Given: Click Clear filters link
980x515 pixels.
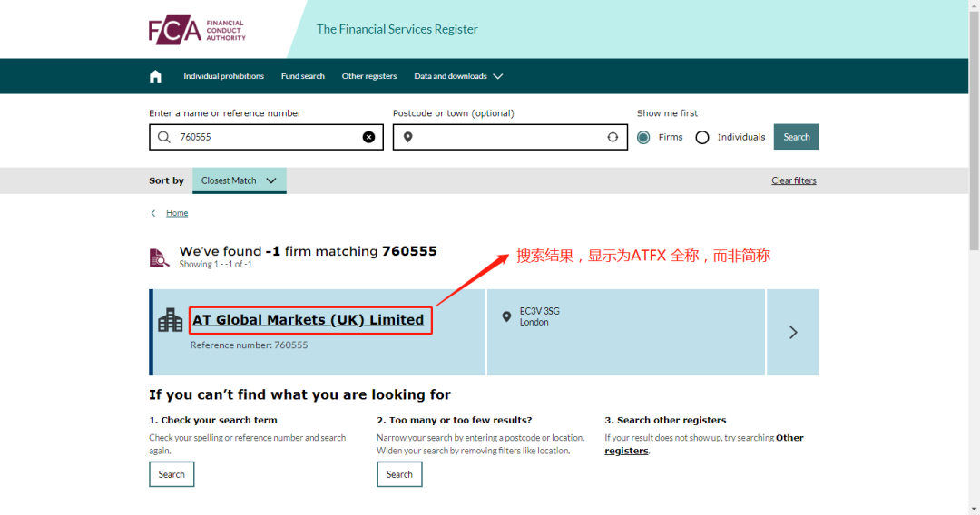Looking at the screenshot, I should 794,180.
